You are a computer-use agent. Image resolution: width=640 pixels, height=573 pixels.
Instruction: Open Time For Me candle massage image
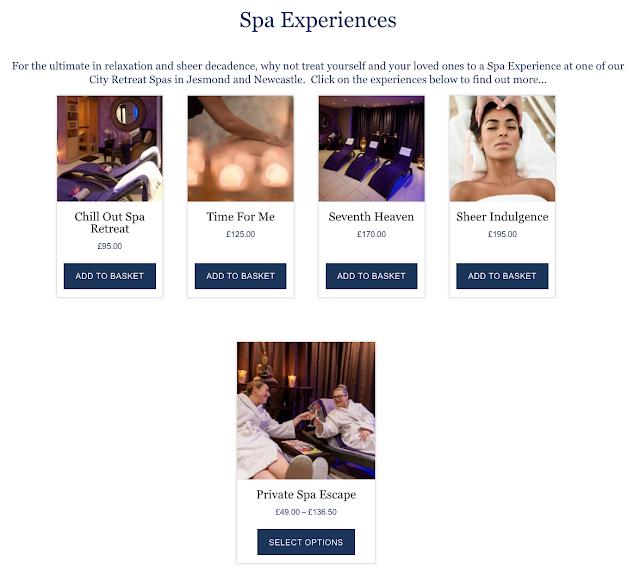240,149
